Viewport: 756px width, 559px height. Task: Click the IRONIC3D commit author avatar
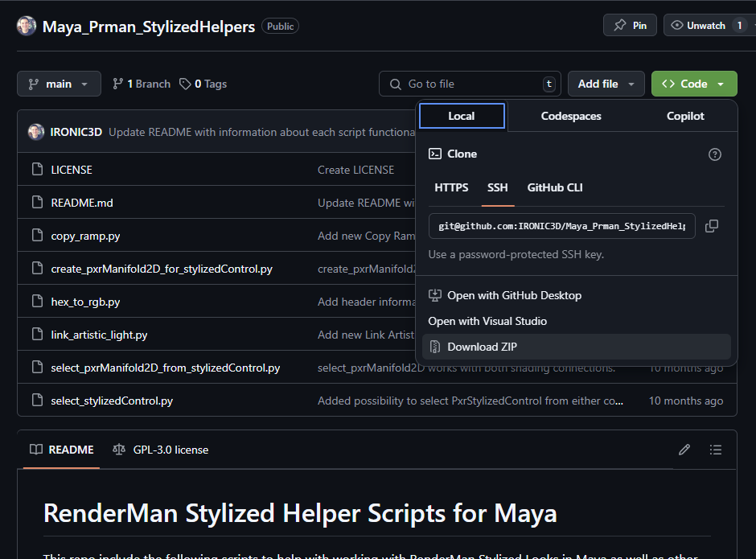pos(36,132)
